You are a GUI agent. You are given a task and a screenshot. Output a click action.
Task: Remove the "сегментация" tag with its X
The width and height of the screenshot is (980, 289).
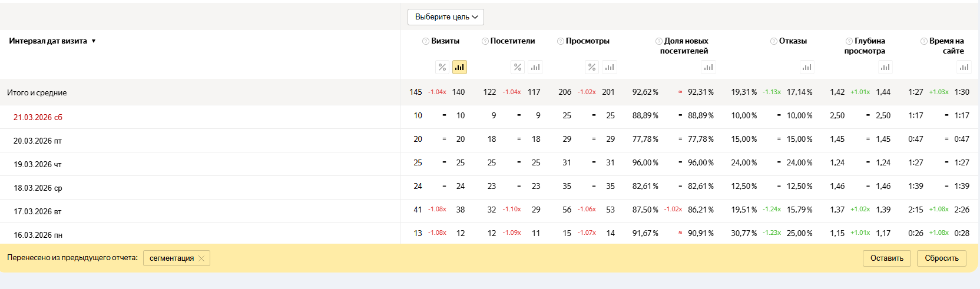201,258
